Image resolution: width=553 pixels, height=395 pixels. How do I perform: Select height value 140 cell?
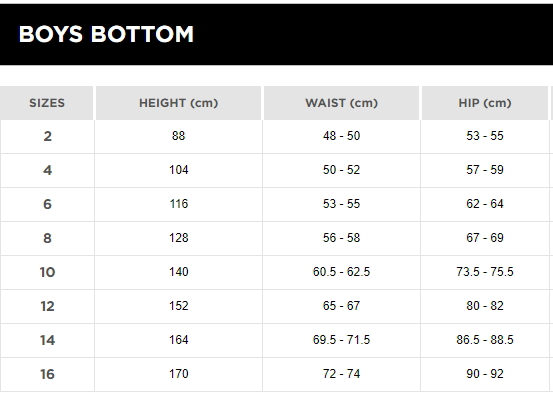pos(178,272)
